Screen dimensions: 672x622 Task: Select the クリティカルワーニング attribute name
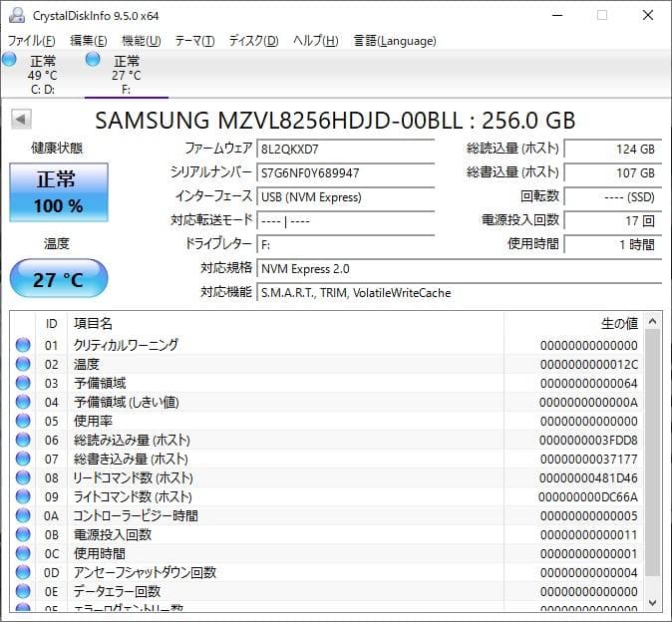point(126,345)
